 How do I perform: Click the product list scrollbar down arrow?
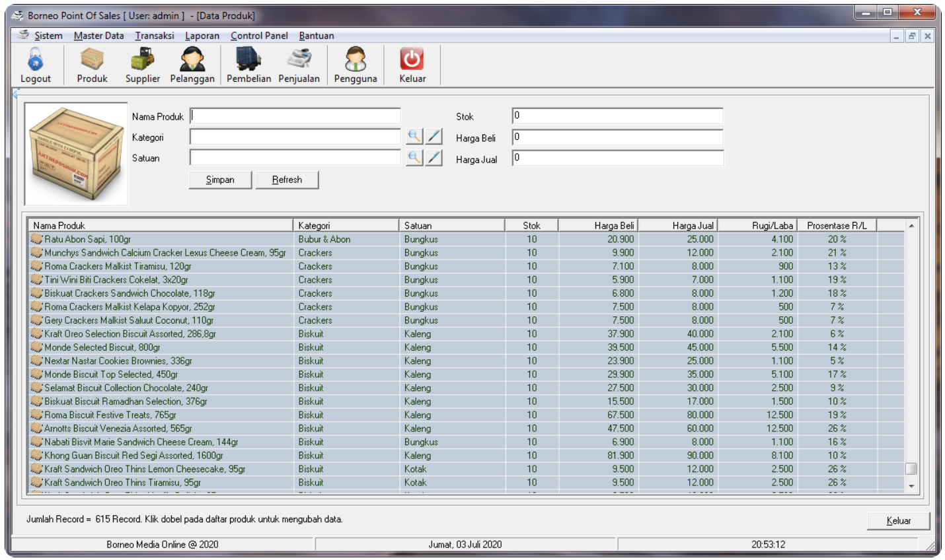coord(911,486)
